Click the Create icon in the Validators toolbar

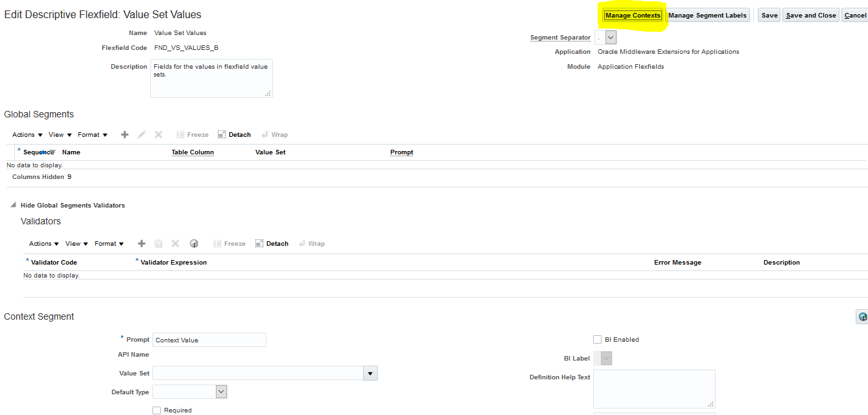[141, 243]
